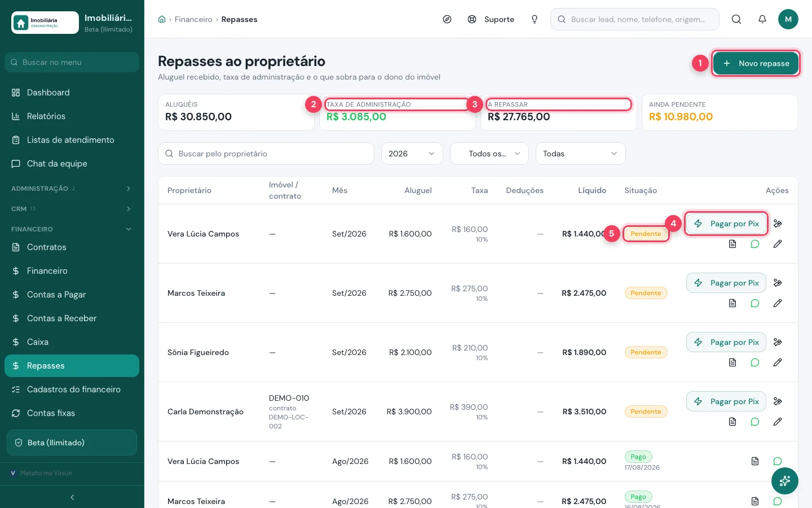Image resolution: width=812 pixels, height=508 pixels.
Task: Open the 2026 year dropdown
Action: coord(412,154)
